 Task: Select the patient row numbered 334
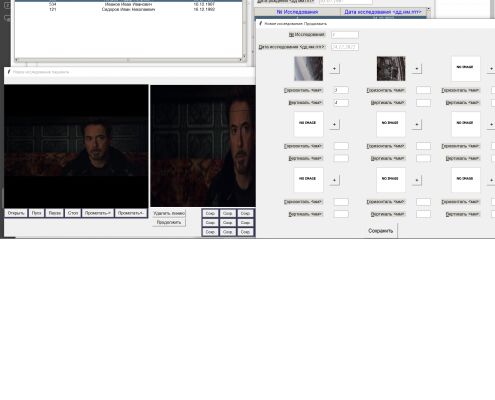tap(128, 5)
